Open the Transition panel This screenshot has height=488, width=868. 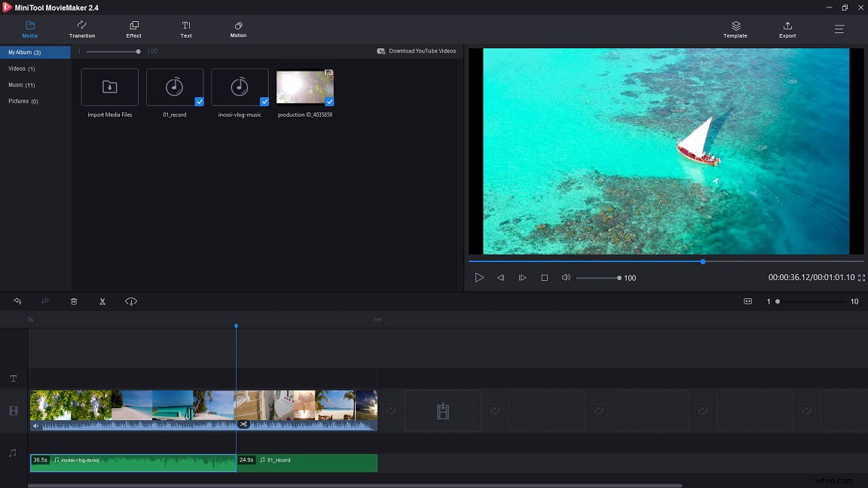(x=81, y=29)
